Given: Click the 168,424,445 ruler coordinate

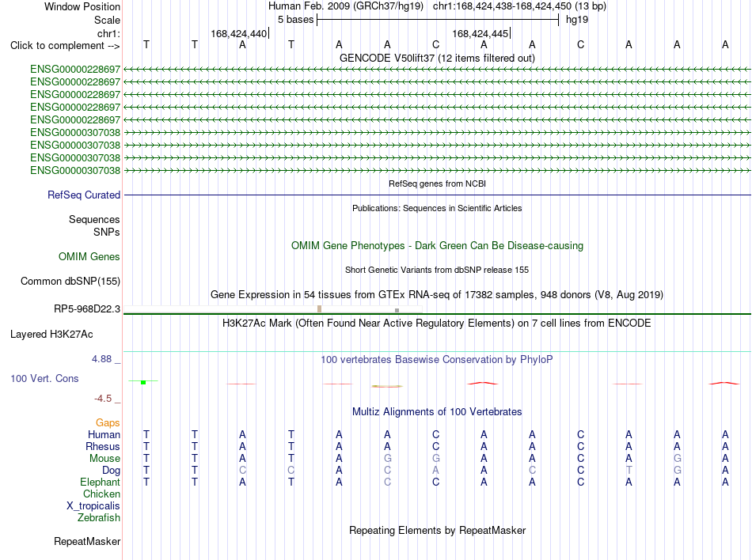Looking at the screenshot, I should click(x=480, y=33).
